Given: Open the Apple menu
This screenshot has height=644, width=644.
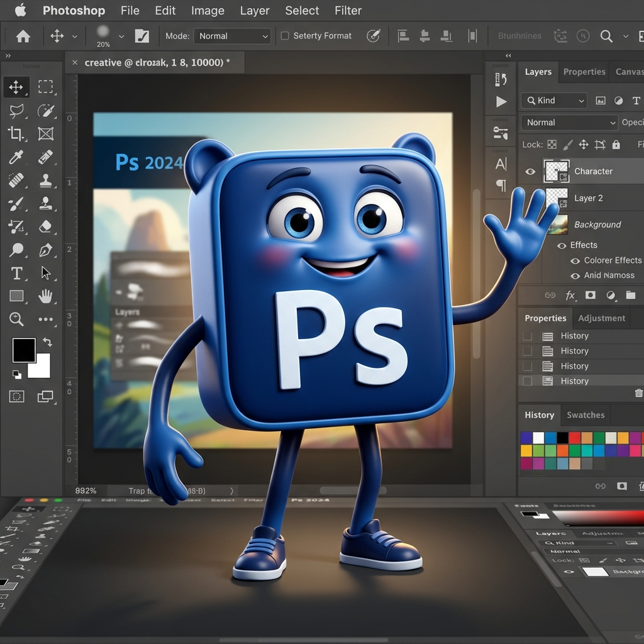Looking at the screenshot, I should click(21, 10).
